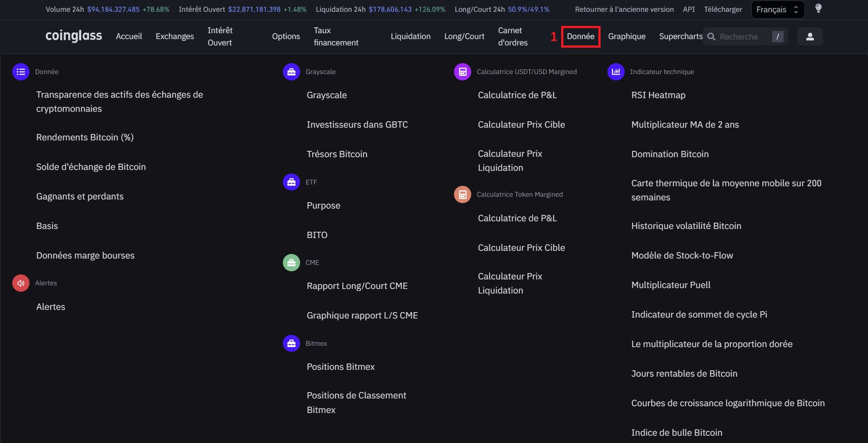Open Le multiplicateur de la proportion dorée
This screenshot has width=868, height=443.
point(712,344)
